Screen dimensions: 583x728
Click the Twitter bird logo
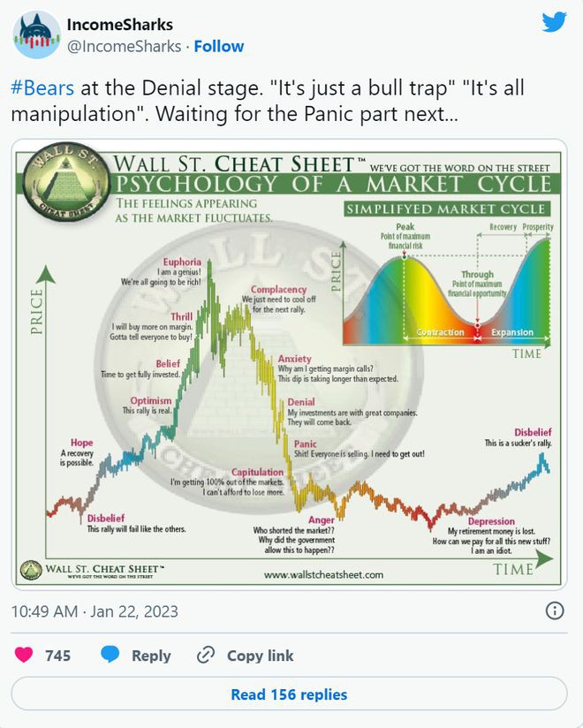(554, 22)
